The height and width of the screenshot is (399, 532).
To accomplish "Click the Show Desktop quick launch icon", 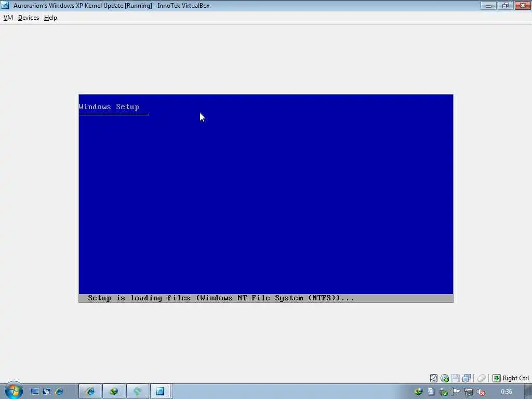I will coord(35,392).
